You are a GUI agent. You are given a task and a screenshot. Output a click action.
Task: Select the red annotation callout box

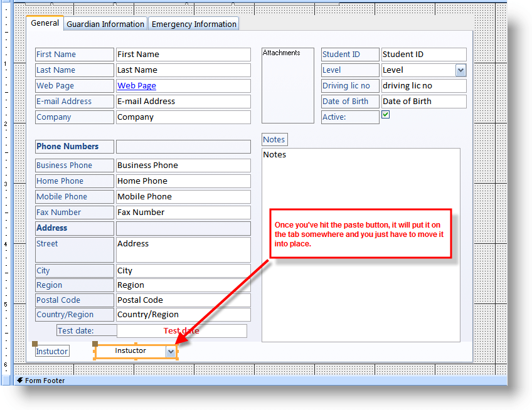tap(361, 233)
